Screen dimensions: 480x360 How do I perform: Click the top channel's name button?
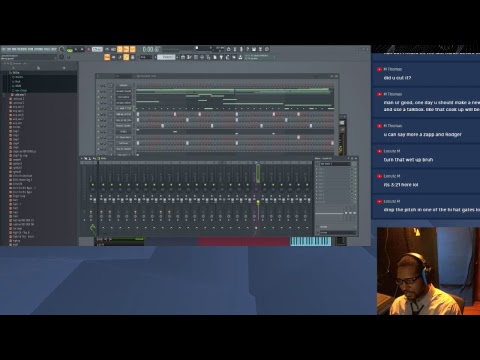click(123, 85)
